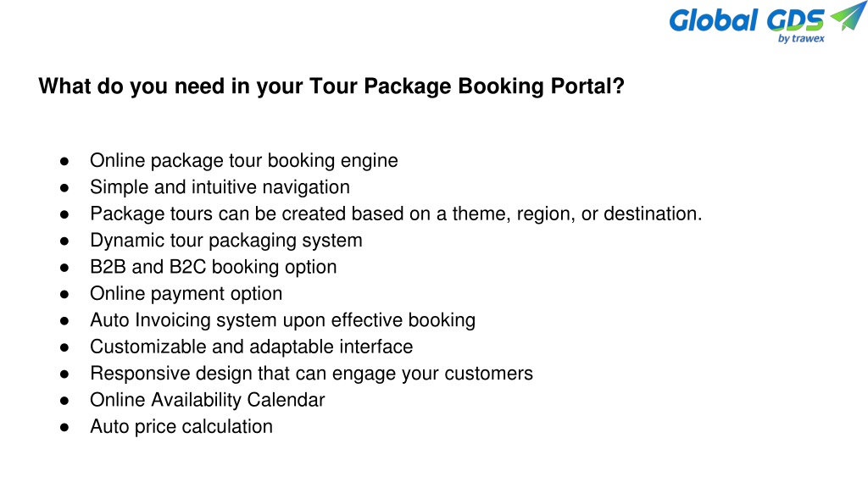Click bullet dot beside Auto price calculation

(x=64, y=427)
